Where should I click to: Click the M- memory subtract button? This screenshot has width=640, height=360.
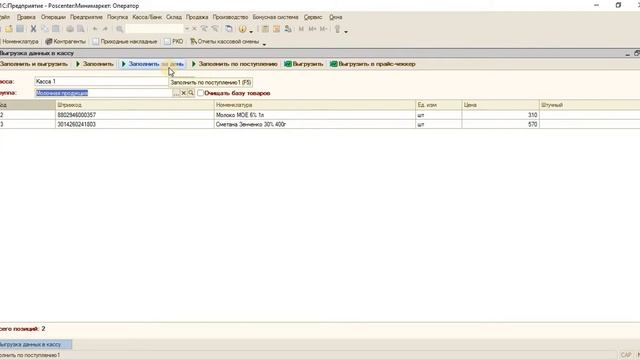tap(323, 29)
